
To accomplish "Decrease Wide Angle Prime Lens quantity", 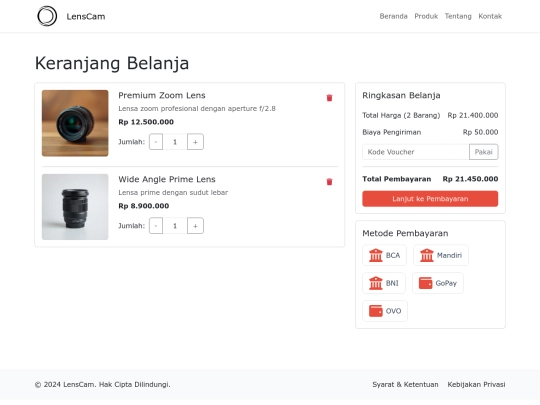I will click(156, 226).
